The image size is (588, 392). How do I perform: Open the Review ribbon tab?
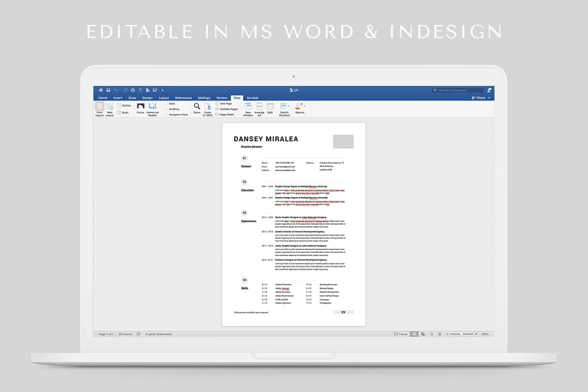222,98
